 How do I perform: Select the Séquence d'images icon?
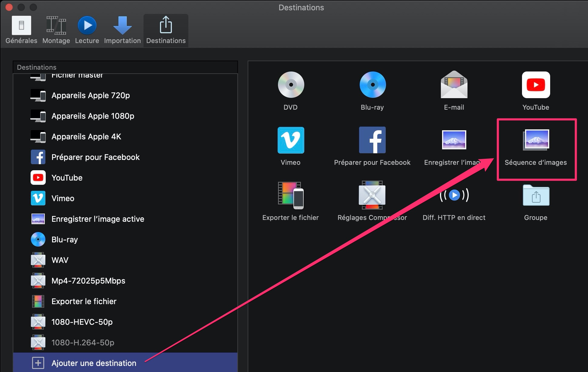[x=536, y=140]
